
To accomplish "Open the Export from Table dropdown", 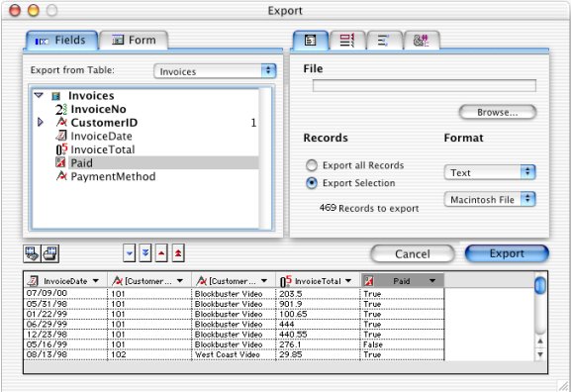I will (215, 71).
